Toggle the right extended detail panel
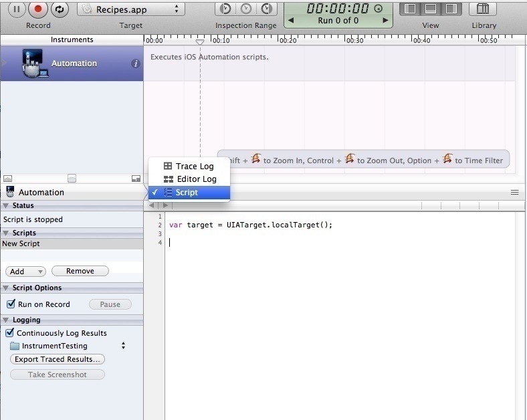Image resolution: width=527 pixels, height=420 pixels. click(451, 9)
